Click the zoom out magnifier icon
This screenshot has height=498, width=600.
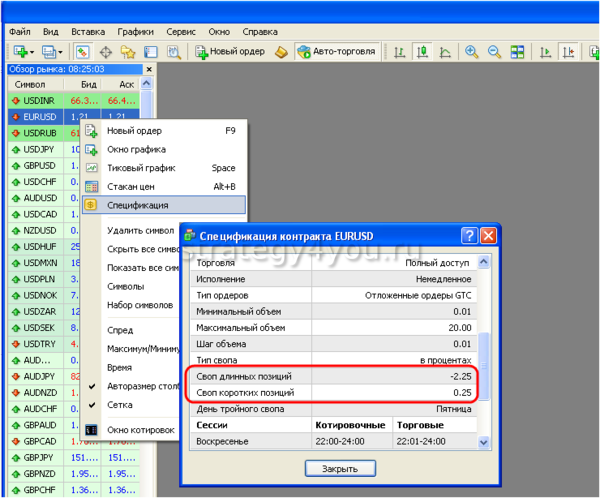coord(493,51)
